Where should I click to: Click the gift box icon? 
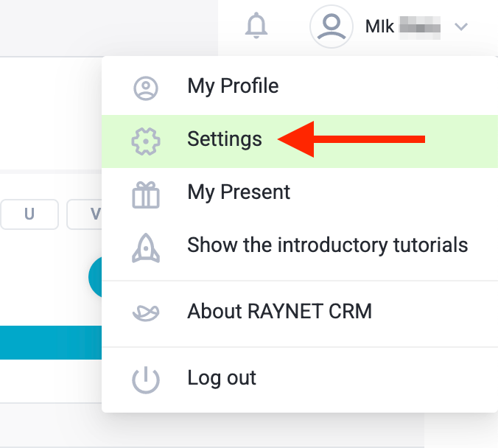click(145, 195)
